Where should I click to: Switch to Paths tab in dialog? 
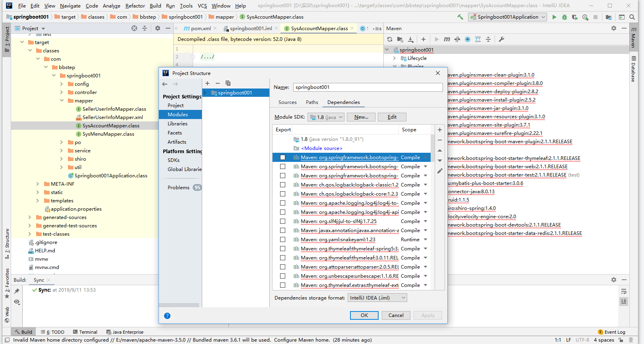coord(312,102)
